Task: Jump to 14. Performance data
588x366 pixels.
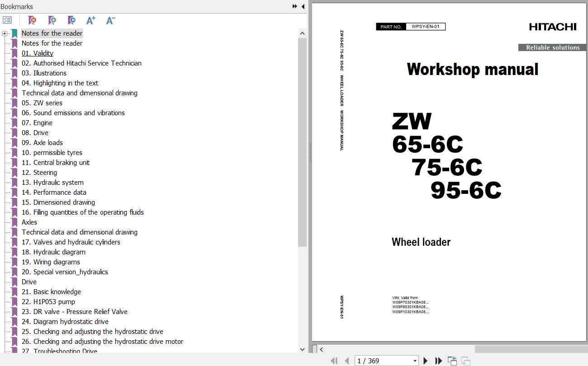Action: (x=54, y=192)
